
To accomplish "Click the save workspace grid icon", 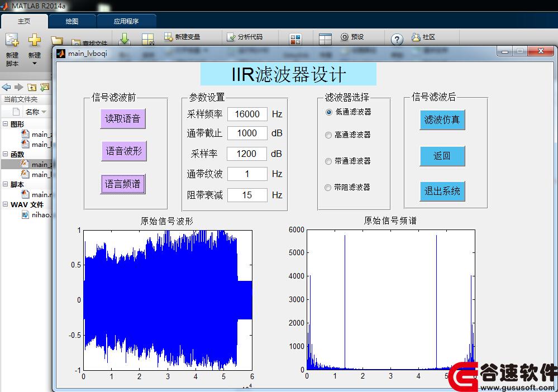I will (147, 39).
